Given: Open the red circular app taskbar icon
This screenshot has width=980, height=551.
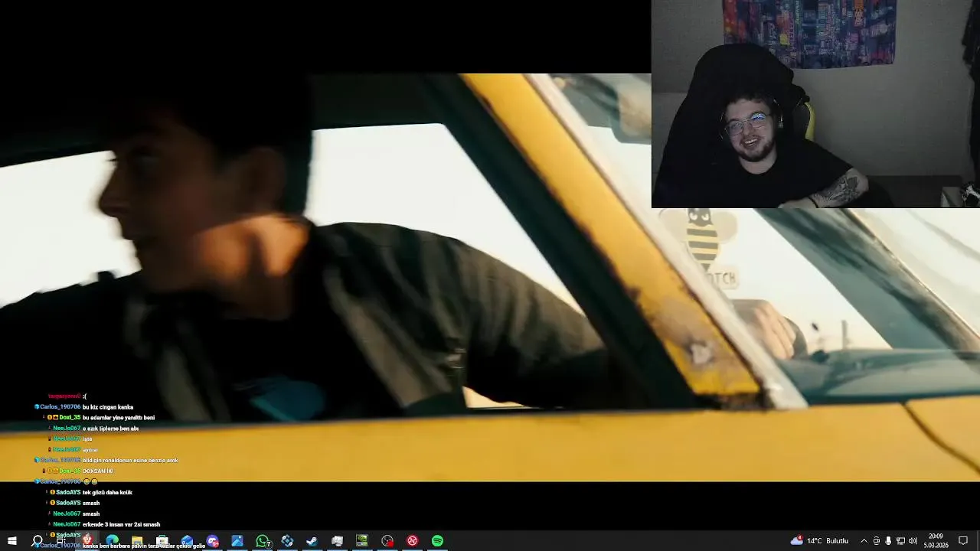Looking at the screenshot, I should pyautogui.click(x=412, y=541).
